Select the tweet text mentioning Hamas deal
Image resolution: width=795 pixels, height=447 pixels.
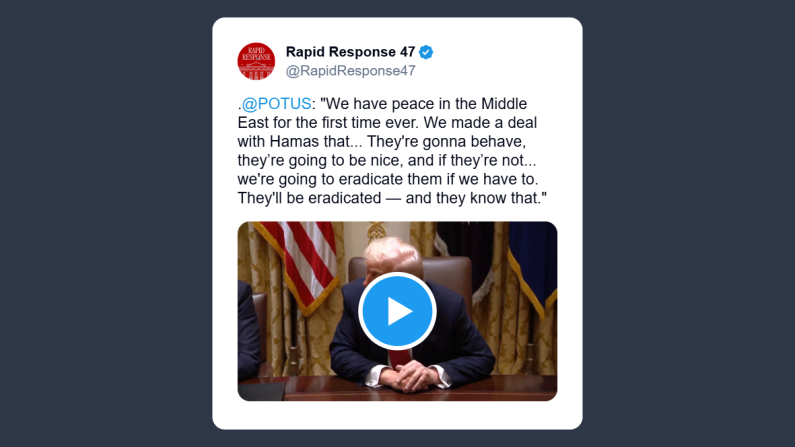pyautogui.click(x=392, y=151)
